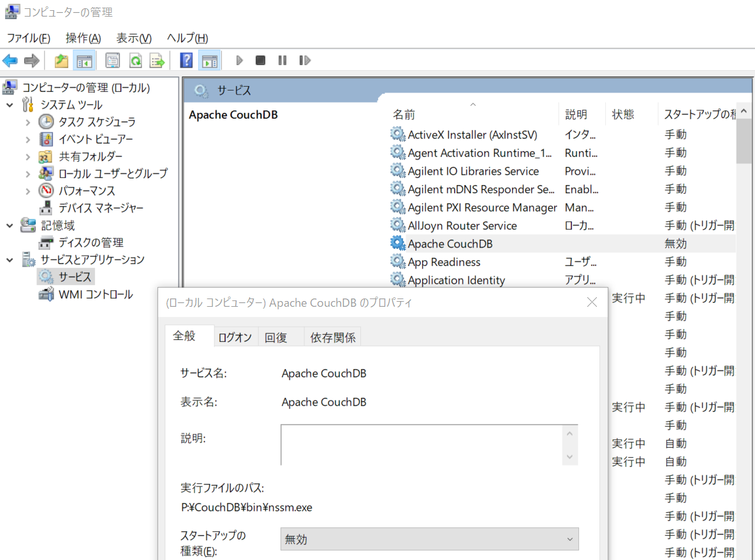Sort by the 説明 column header
This screenshot has width=755, height=560.
[x=576, y=115]
